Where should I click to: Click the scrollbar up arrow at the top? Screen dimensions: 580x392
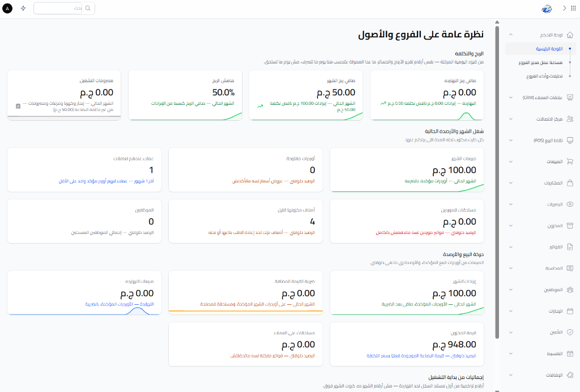[497, 22]
